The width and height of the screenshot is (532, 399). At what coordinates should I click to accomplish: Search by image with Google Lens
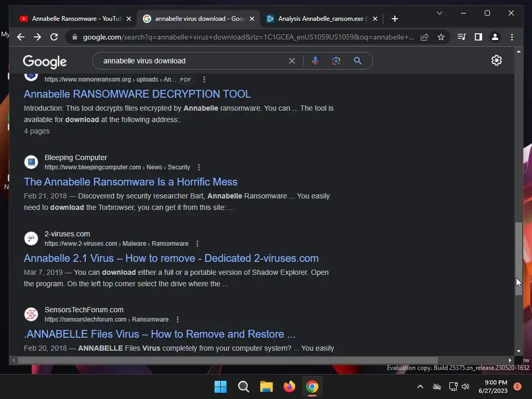(336, 61)
